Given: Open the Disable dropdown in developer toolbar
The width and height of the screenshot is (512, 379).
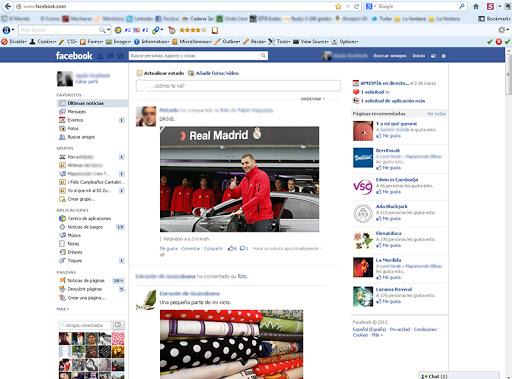Looking at the screenshot, I should (14, 42).
